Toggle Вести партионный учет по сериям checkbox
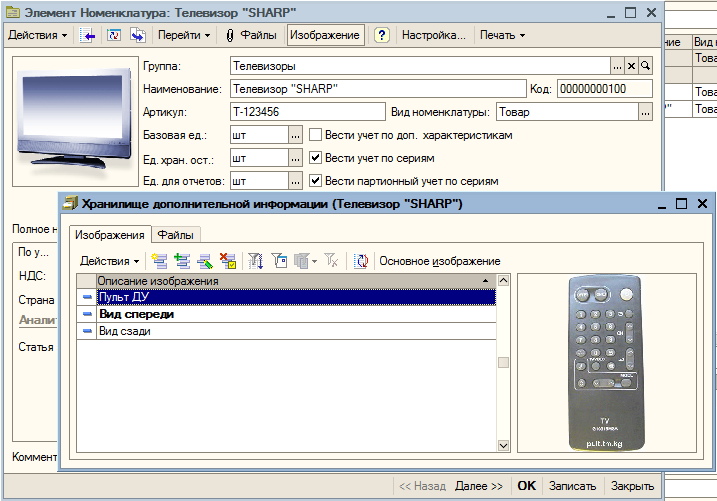This screenshot has width=717, height=501. pos(315,181)
